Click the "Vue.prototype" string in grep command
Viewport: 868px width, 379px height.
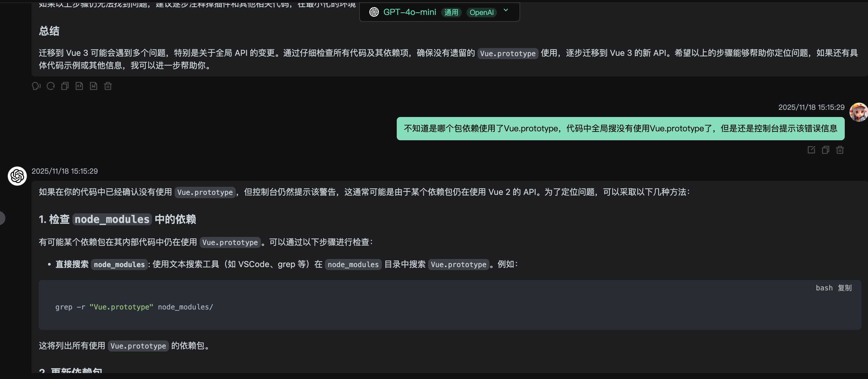click(121, 307)
